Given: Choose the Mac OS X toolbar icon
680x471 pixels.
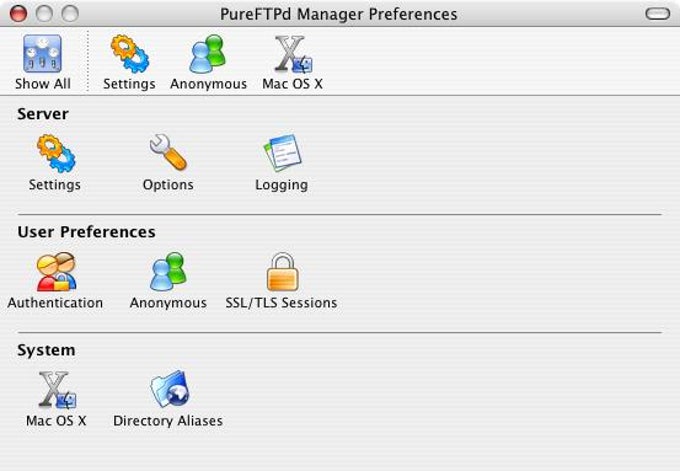Looking at the screenshot, I should tap(293, 54).
